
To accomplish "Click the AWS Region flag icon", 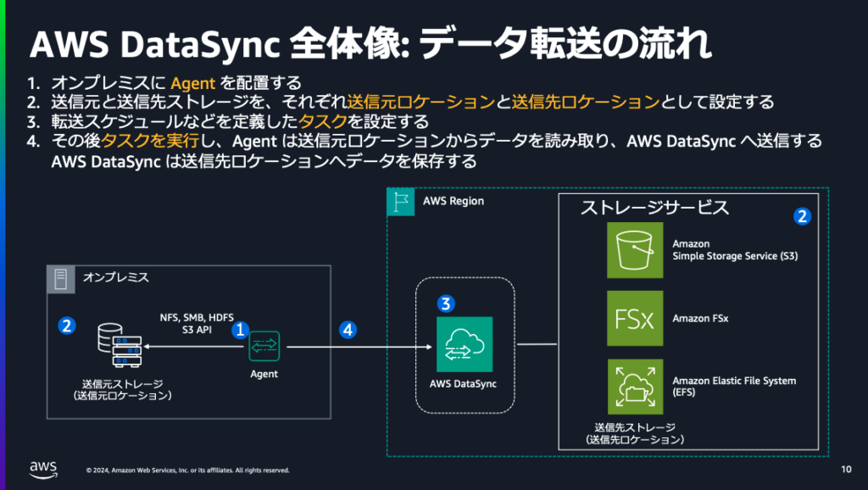I will pos(401,202).
